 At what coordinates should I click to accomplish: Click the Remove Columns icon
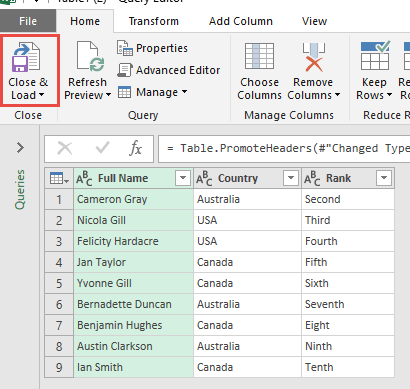click(x=313, y=57)
